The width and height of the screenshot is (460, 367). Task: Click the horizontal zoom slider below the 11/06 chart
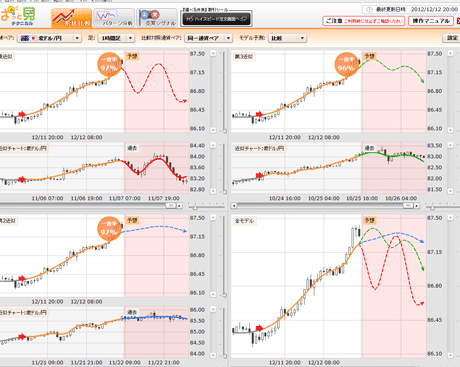click(x=195, y=207)
